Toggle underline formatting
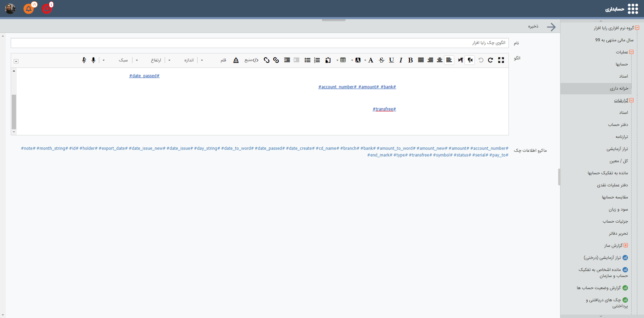 point(391,60)
